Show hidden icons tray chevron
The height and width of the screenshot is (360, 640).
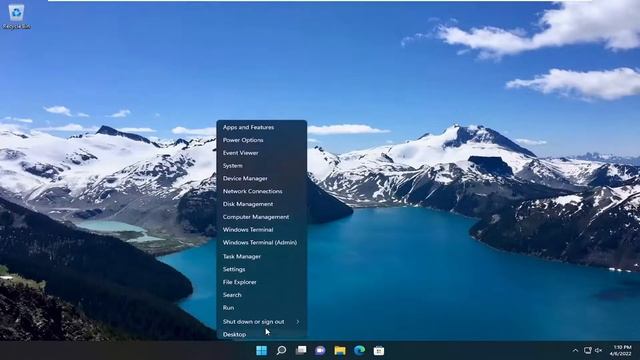pos(575,351)
